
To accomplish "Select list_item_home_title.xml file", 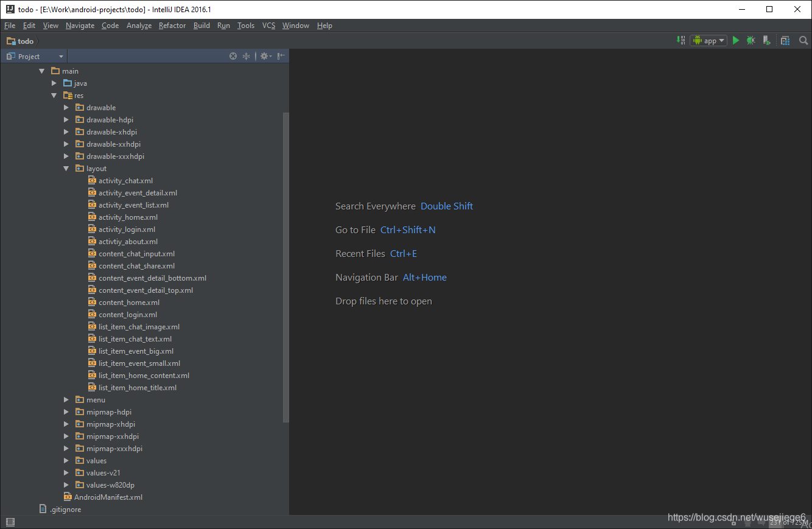I will coord(138,388).
